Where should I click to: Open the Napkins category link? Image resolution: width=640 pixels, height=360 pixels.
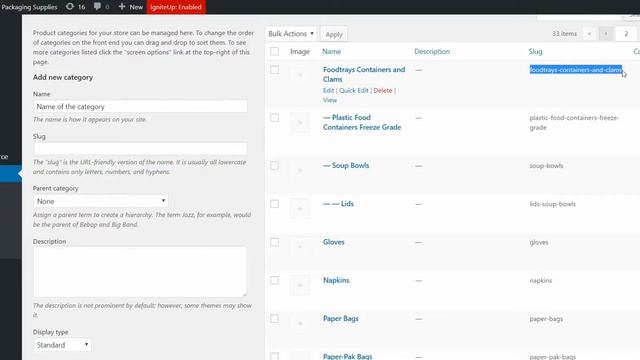point(336,280)
